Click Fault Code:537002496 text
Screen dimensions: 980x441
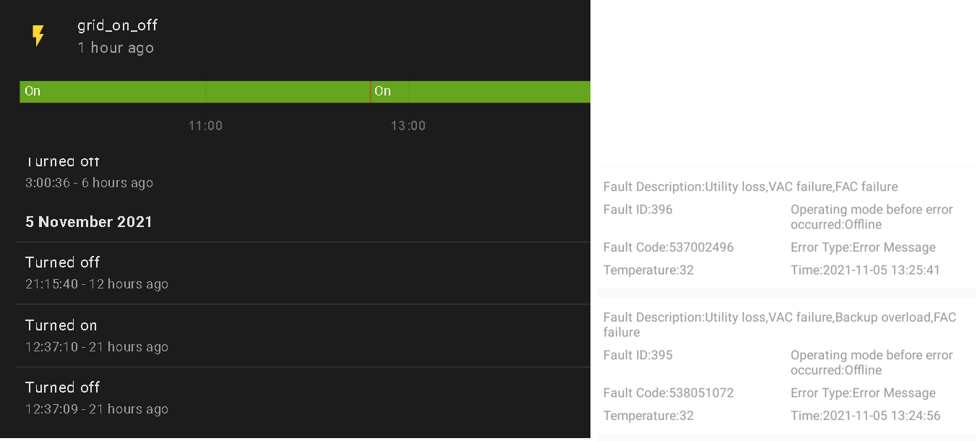[x=669, y=247]
